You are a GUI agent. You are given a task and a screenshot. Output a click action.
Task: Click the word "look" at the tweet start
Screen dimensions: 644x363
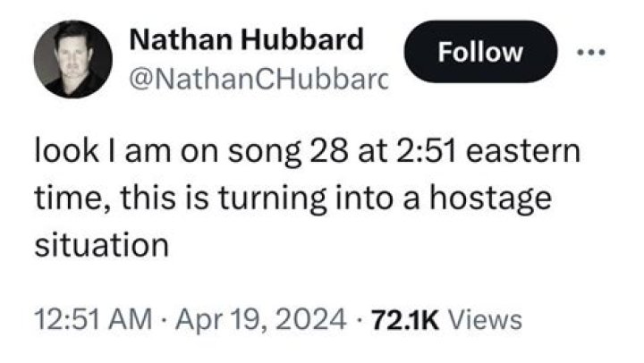[x=66, y=151]
